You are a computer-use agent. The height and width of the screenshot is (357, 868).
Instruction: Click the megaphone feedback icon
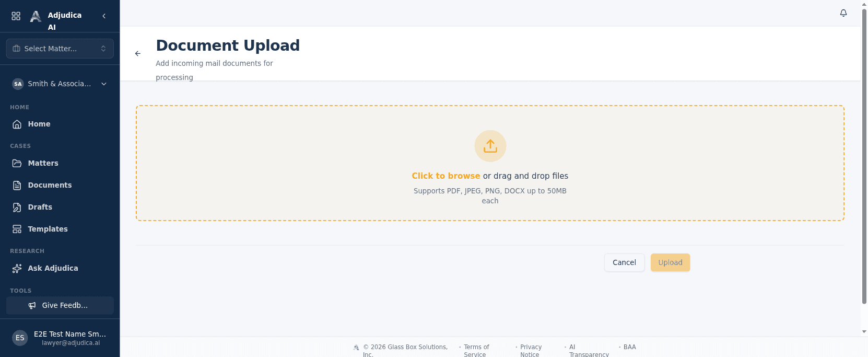(32, 305)
